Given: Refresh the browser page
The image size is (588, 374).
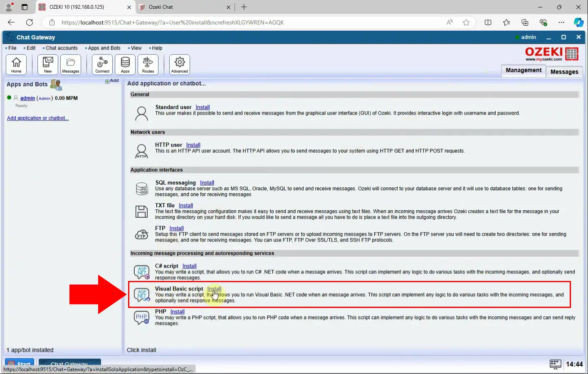Looking at the screenshot, I should pyautogui.click(x=30, y=22).
